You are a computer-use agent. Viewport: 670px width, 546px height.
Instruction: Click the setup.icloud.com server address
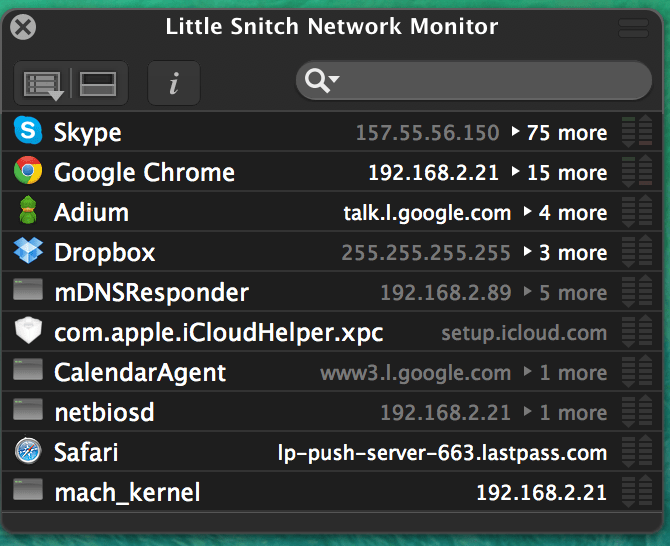524,333
